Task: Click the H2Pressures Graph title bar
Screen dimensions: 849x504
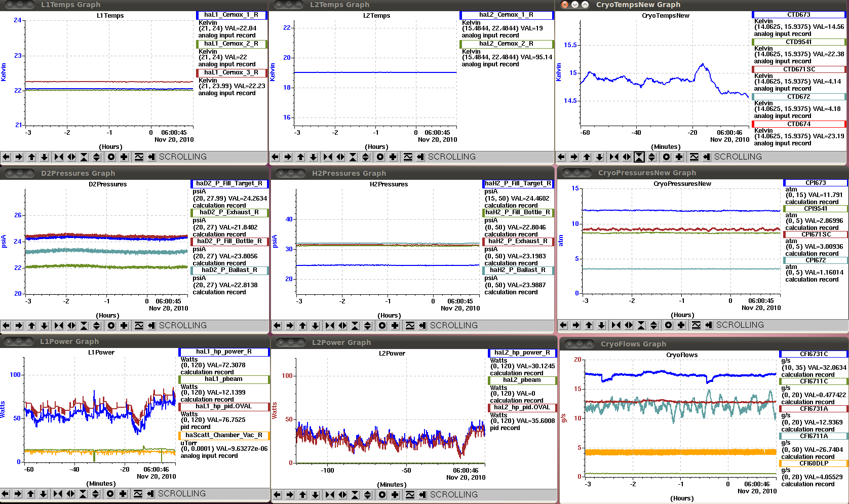Action: coord(413,173)
